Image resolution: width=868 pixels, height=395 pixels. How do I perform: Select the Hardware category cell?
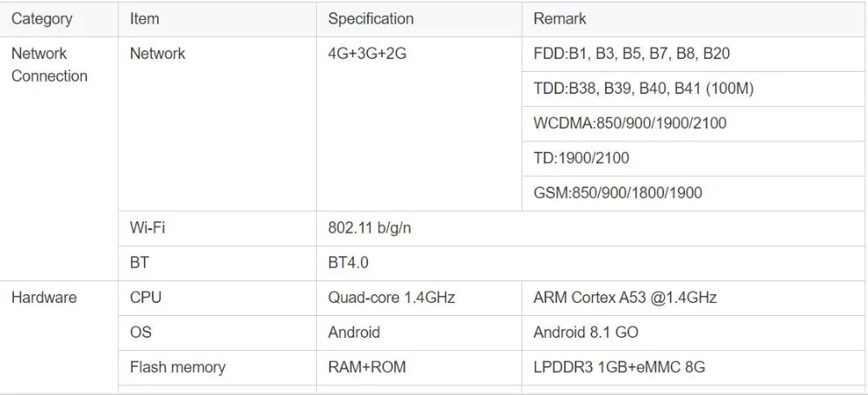click(59, 337)
